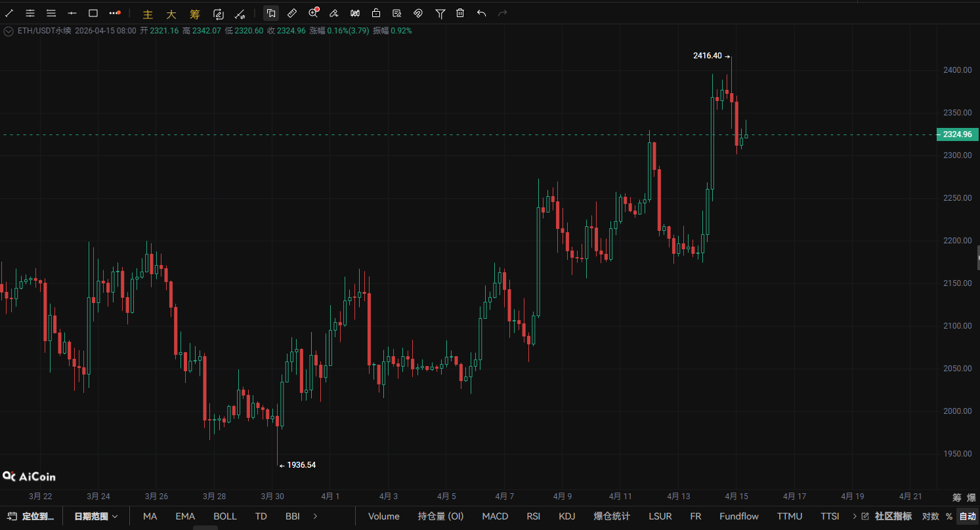980x530 pixels.
Task: Toggle the MA indicator
Action: 150,516
